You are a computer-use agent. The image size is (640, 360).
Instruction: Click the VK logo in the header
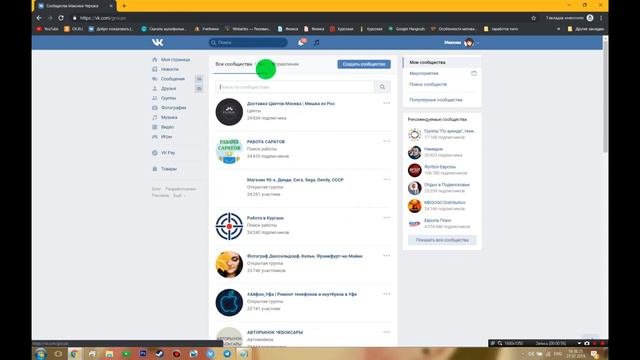(158, 42)
